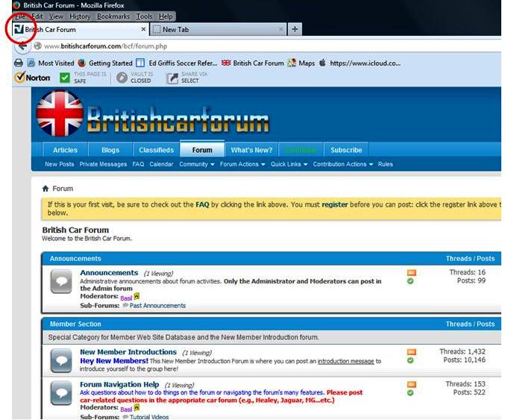Image resolution: width=505 pixels, height=420 pixels.
Task: Click the British Car Forum tab favicon
Action: pos(19,30)
